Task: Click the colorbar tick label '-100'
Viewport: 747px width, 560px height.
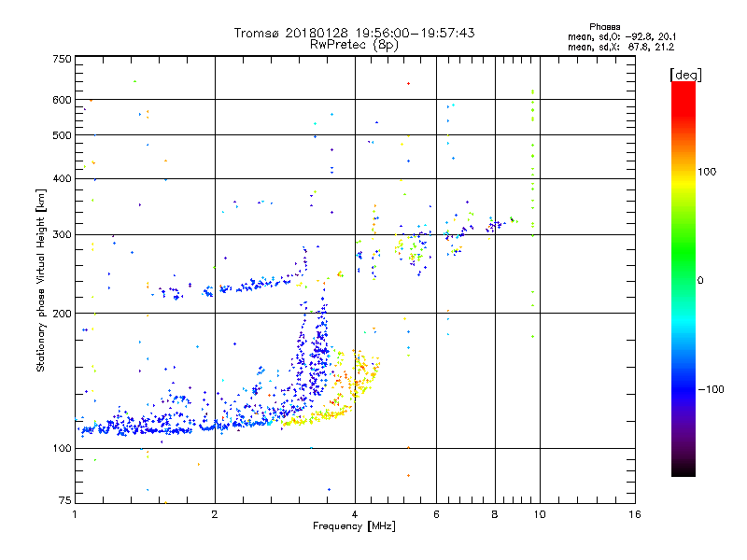Action: click(712, 389)
